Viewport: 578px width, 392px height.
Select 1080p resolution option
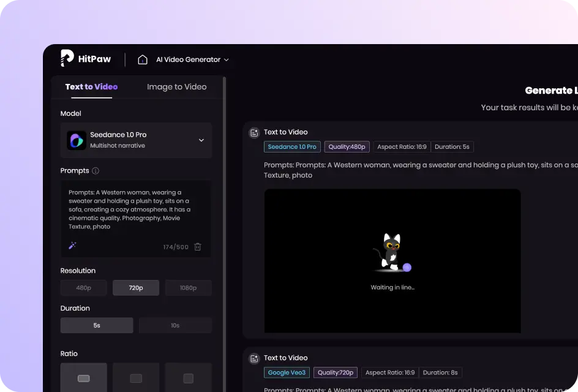click(x=188, y=288)
